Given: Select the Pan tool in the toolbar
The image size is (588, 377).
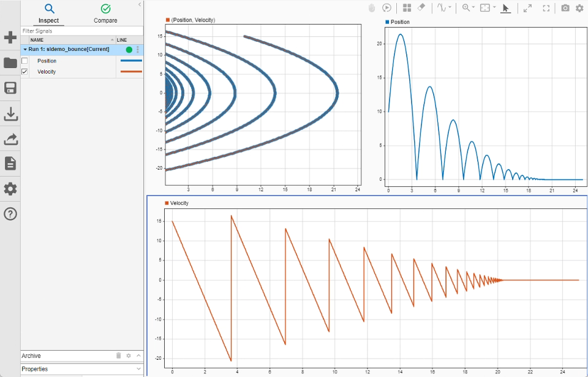Looking at the screenshot, I should point(371,8).
